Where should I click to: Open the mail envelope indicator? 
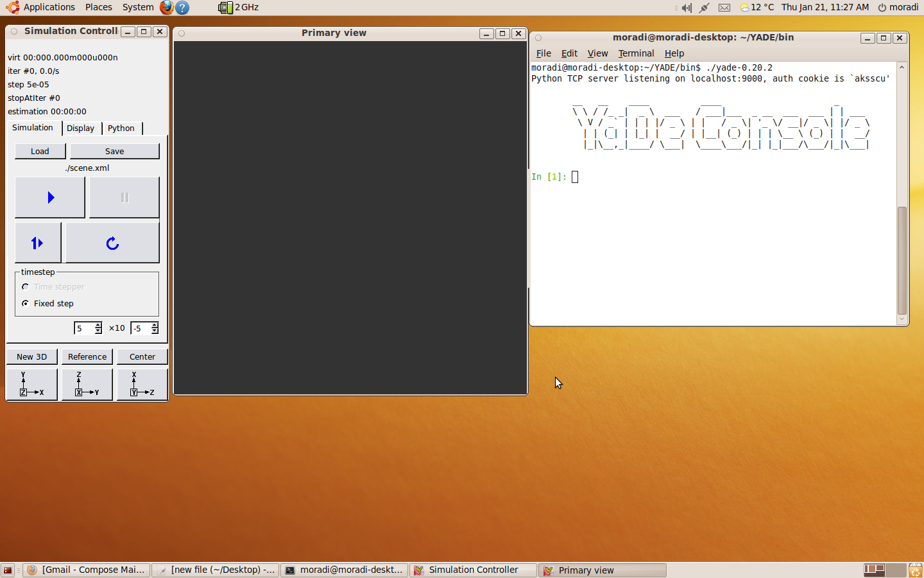pyautogui.click(x=724, y=8)
